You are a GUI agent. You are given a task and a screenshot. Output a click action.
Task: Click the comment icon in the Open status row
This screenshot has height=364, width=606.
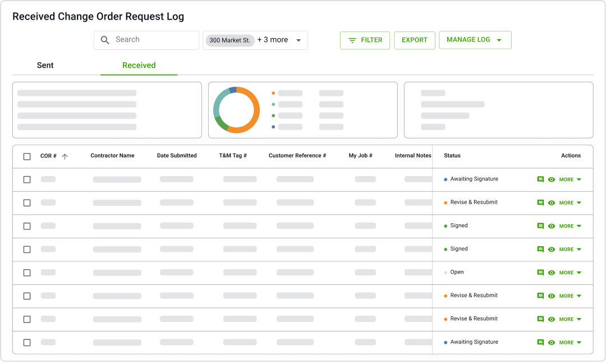point(540,273)
